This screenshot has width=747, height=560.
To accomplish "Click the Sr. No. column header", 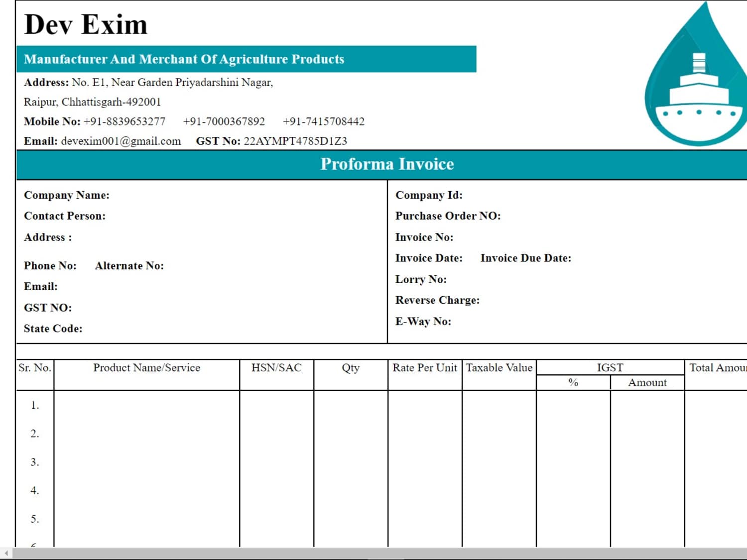I will point(35,368).
